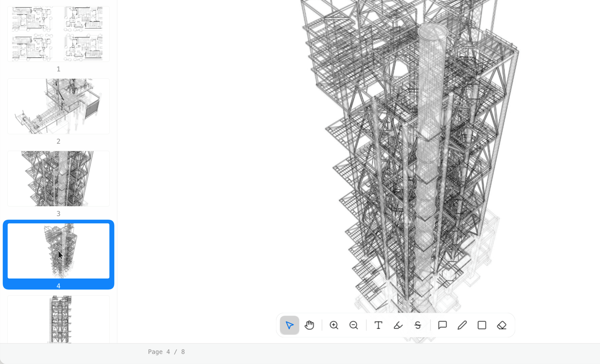Choose the rectangle shape tool
Viewport: 600px width, 364px height.
[482, 325]
